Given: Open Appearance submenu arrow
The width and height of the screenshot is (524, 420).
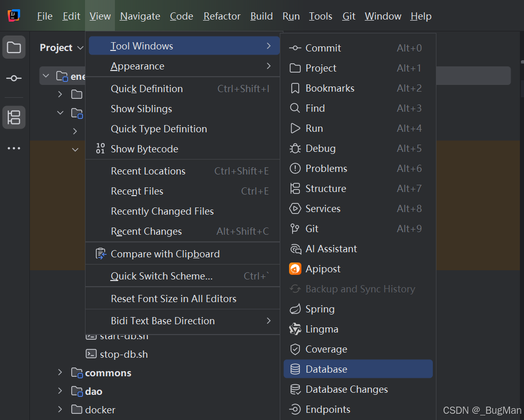Looking at the screenshot, I should pyautogui.click(x=268, y=66).
